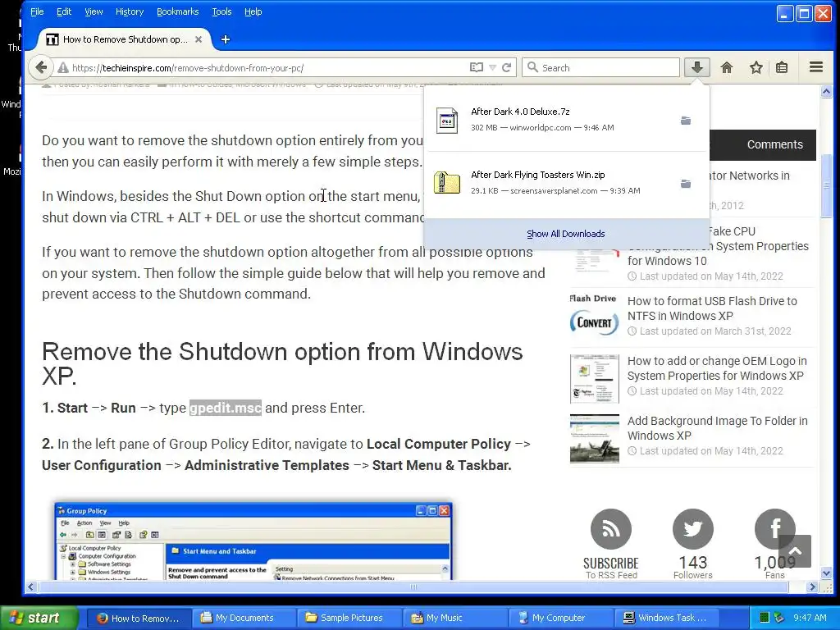Open the File menu
This screenshot has height=630, width=840.
37,11
